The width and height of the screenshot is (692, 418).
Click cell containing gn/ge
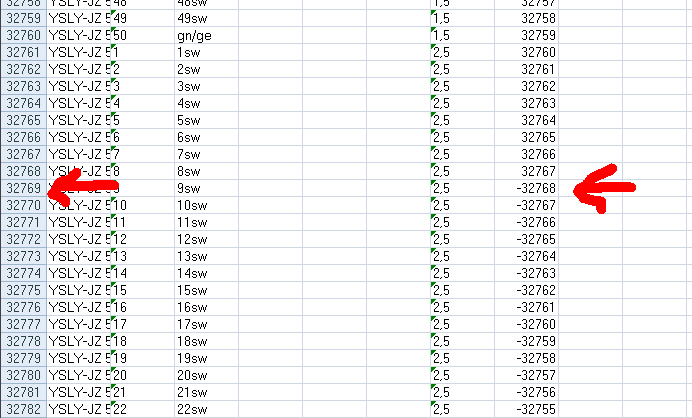point(207,35)
